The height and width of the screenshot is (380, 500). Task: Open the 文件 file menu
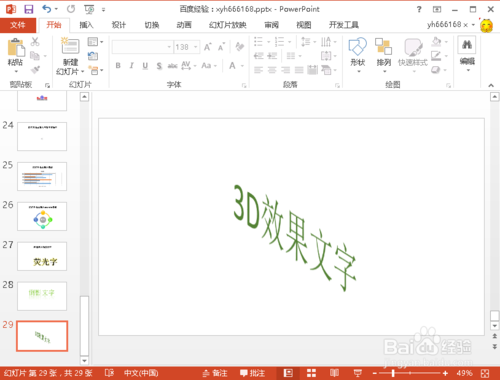(x=18, y=25)
